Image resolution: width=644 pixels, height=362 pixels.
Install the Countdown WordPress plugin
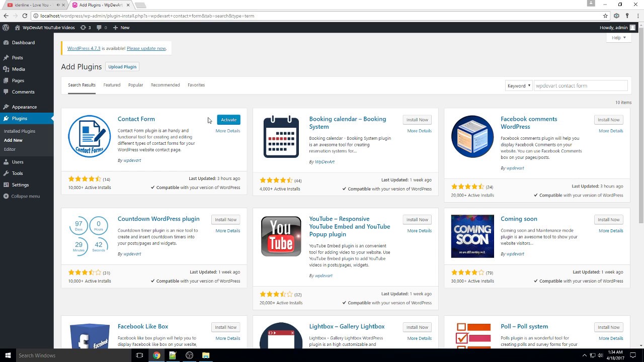coord(225,220)
